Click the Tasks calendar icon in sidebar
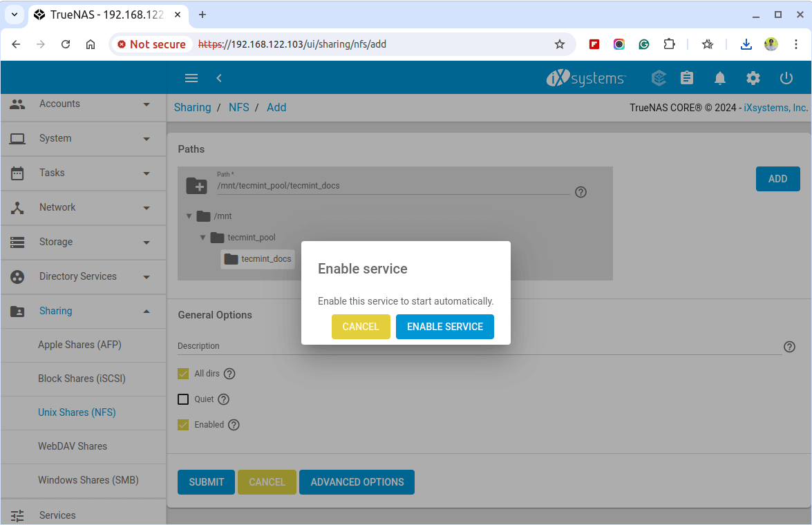The width and height of the screenshot is (812, 525). pos(17,173)
